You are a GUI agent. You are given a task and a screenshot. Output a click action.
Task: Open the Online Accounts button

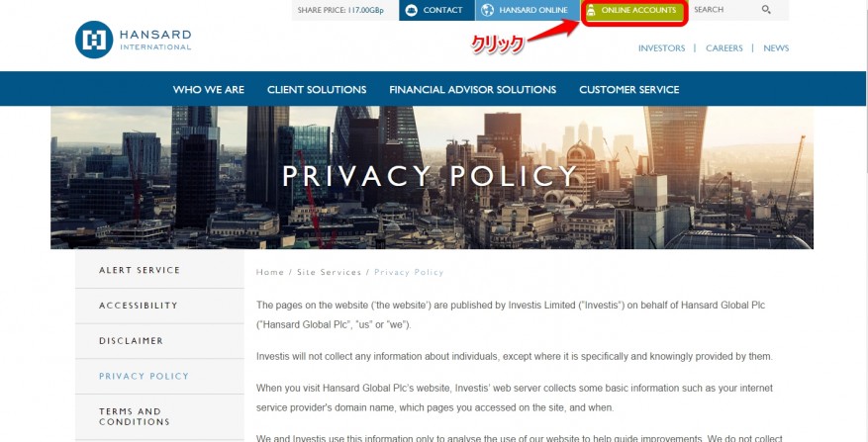tap(633, 11)
